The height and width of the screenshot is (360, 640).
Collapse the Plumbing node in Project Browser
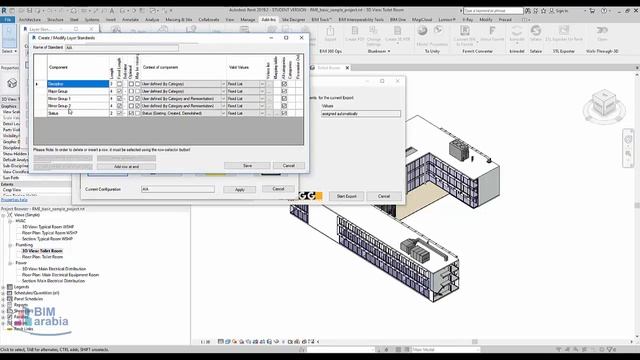(10, 245)
